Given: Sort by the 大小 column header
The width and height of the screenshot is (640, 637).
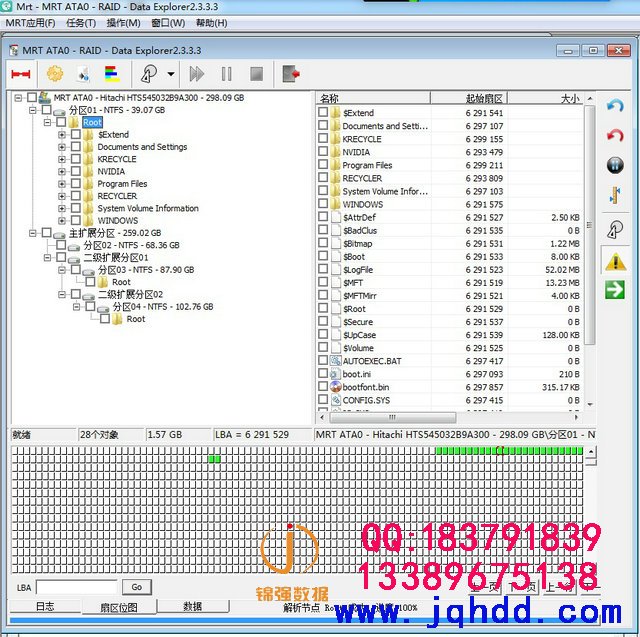Looking at the screenshot, I should (x=545, y=98).
